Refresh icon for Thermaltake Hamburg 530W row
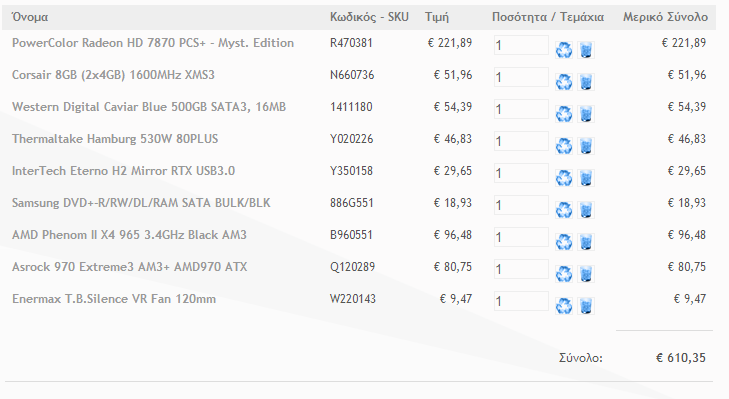 click(x=563, y=146)
